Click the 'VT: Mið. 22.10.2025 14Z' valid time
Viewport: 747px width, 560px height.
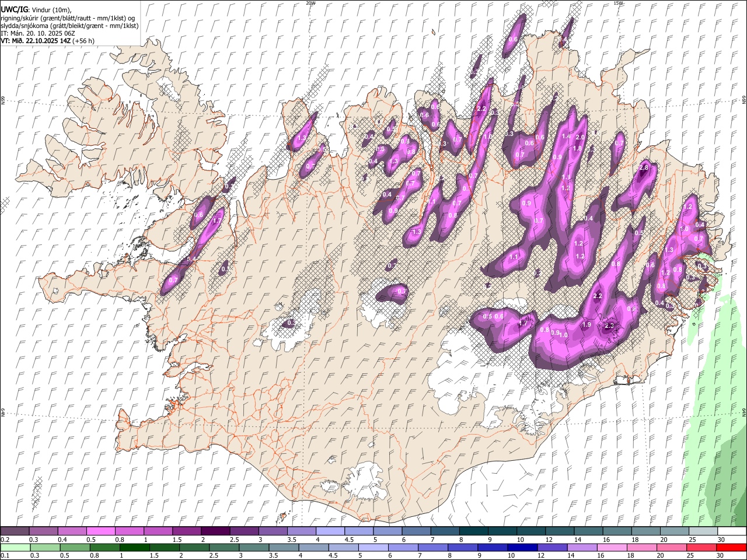[x=36, y=41]
